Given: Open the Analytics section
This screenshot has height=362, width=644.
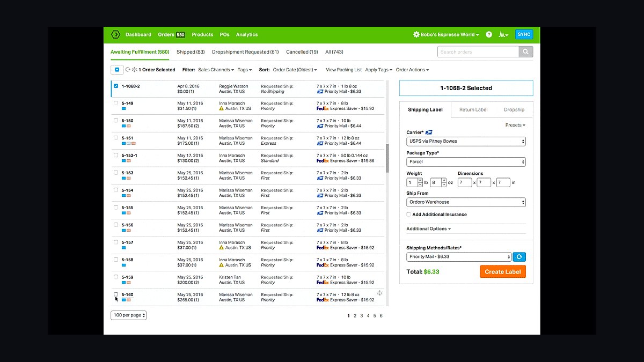Looking at the screenshot, I should click(x=247, y=34).
